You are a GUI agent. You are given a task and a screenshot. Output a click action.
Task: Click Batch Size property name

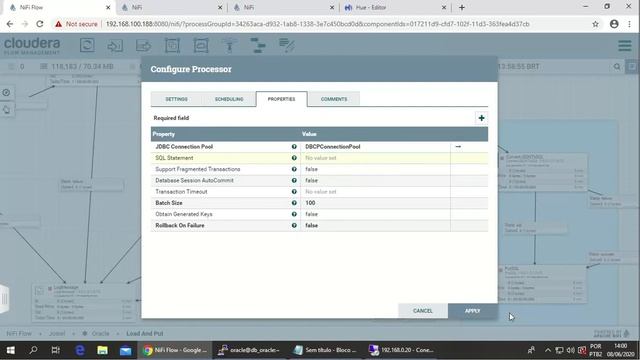[x=169, y=203]
